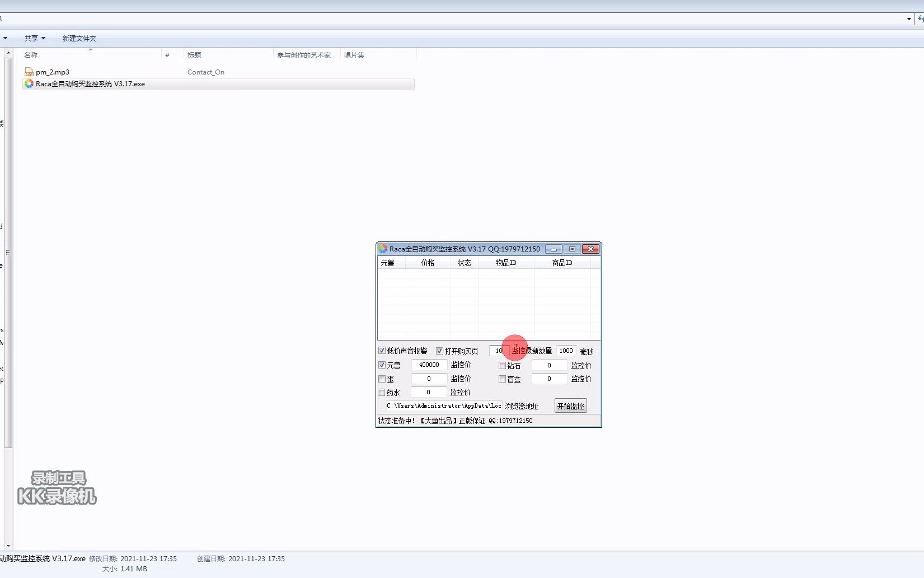Click the 商品ID list column header
Screen dimensions: 924x578
(x=562, y=263)
